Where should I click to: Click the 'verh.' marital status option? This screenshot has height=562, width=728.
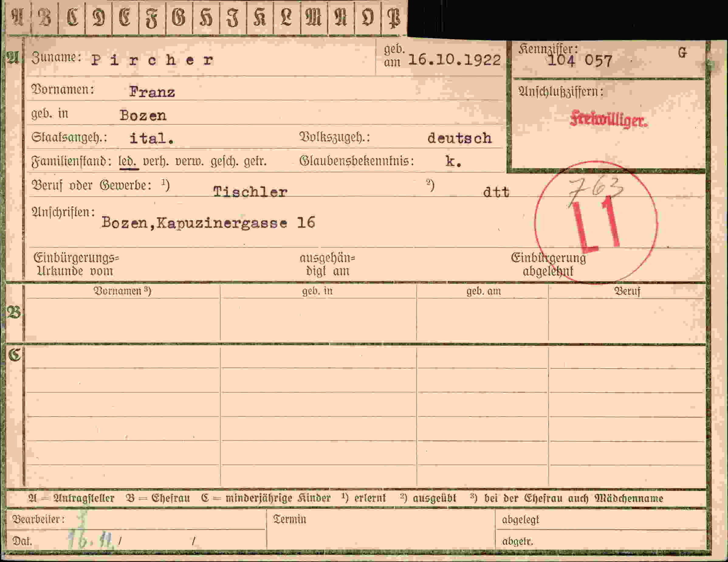[x=156, y=162]
